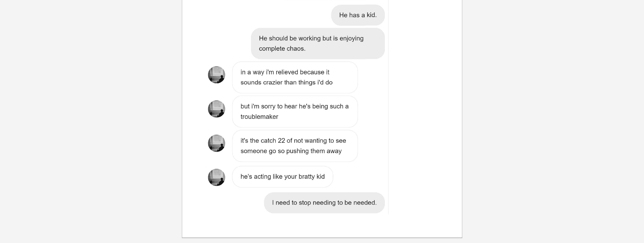Click avatar next to 'troublemaker' message
644x243 pixels.
217,109
